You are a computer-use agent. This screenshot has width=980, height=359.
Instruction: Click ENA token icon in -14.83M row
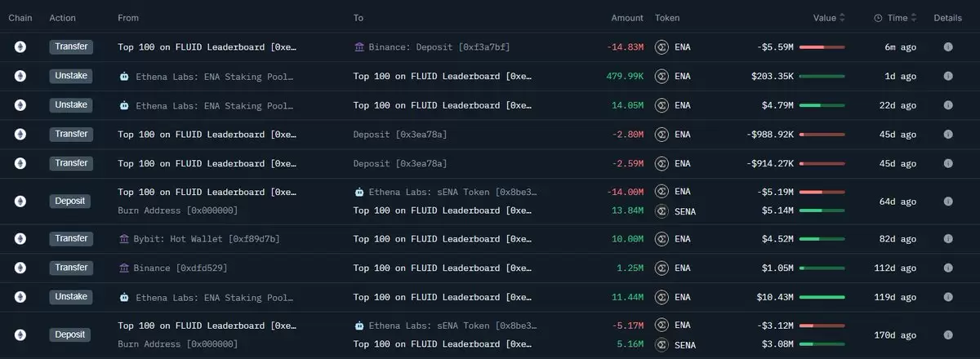pos(662,47)
